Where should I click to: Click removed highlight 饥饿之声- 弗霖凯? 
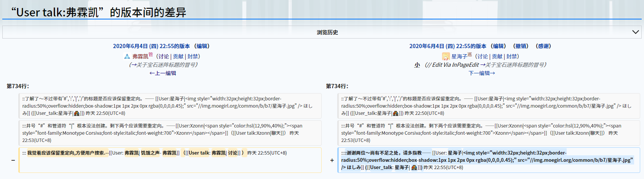pos(159,153)
